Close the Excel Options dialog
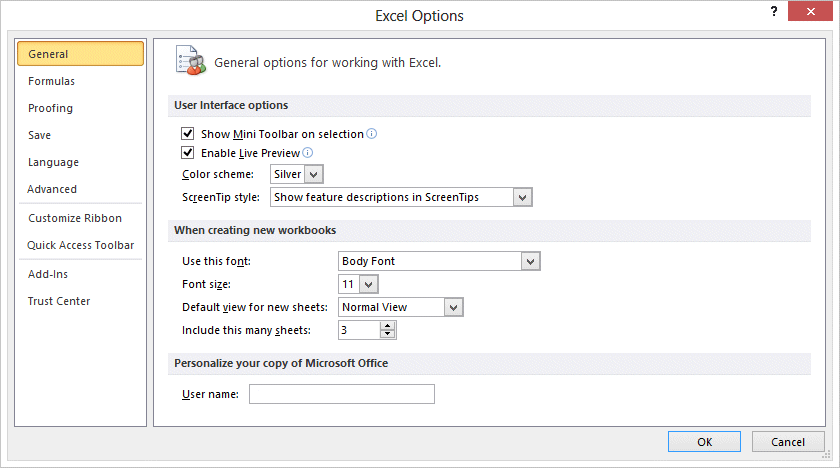Viewport: 840px width, 468px height. click(810, 11)
